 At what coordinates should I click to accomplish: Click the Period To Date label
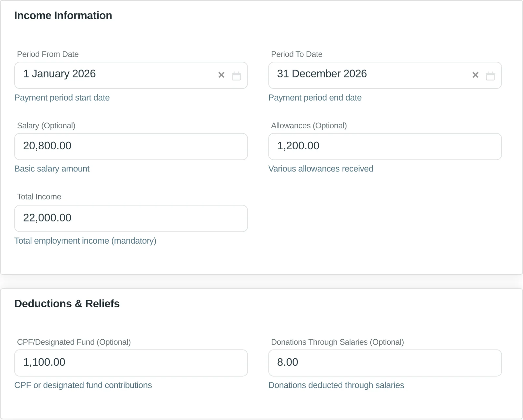296,54
